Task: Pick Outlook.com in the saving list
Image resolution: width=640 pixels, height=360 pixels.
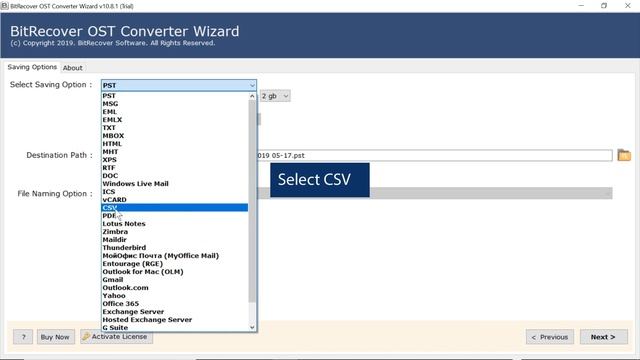Action: point(175,288)
